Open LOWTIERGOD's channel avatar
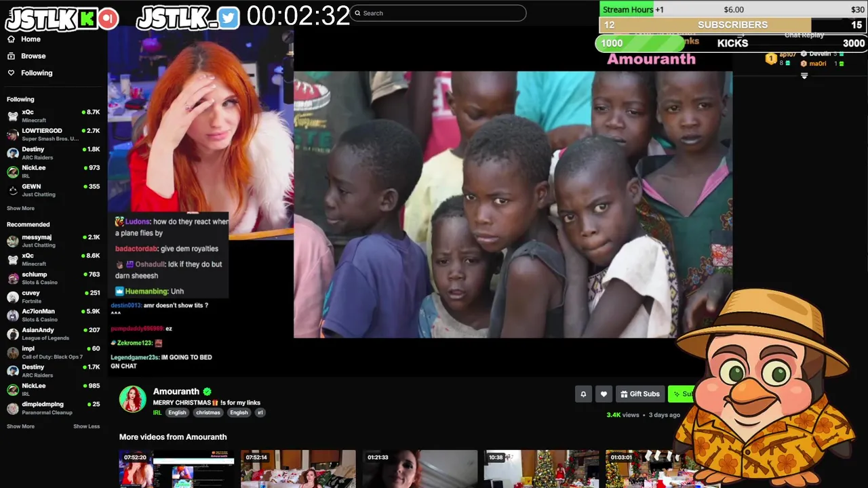 pos(12,134)
